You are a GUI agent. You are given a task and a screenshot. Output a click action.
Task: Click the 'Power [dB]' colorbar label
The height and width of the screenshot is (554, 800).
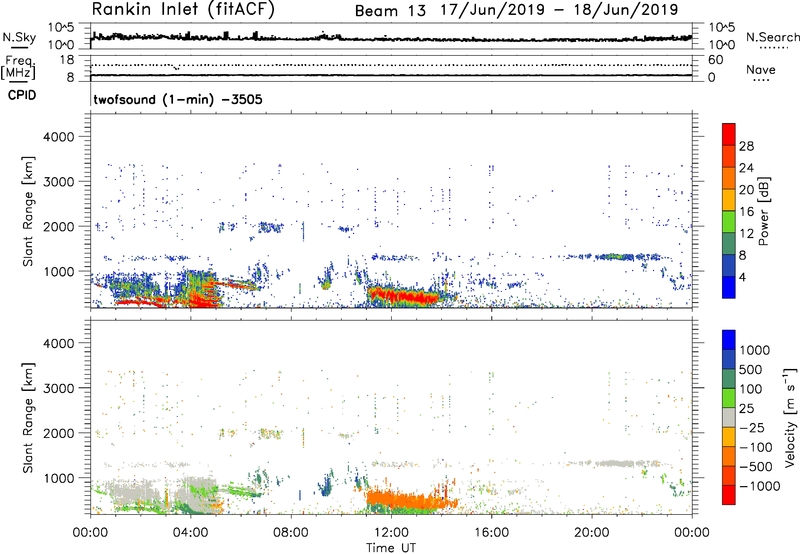[x=763, y=211]
